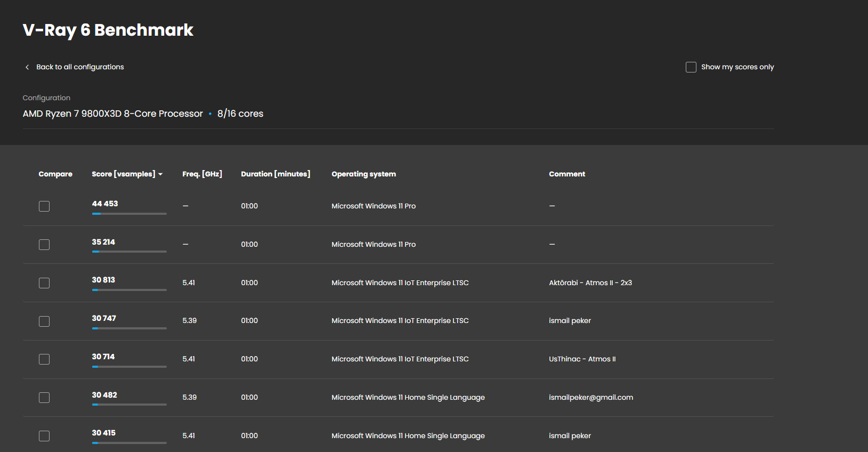
Task: Click frequency 5.41 in 30 813 row
Action: tap(189, 283)
